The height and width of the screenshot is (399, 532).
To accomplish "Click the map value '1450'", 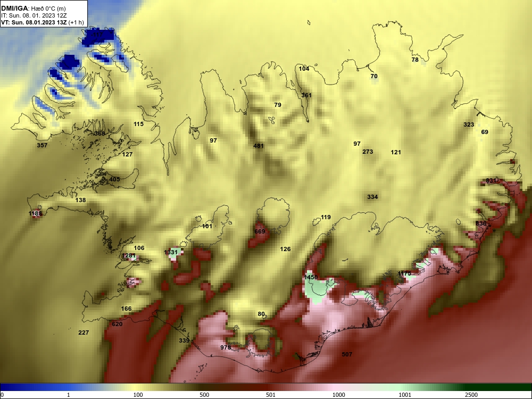I will [311, 277].
